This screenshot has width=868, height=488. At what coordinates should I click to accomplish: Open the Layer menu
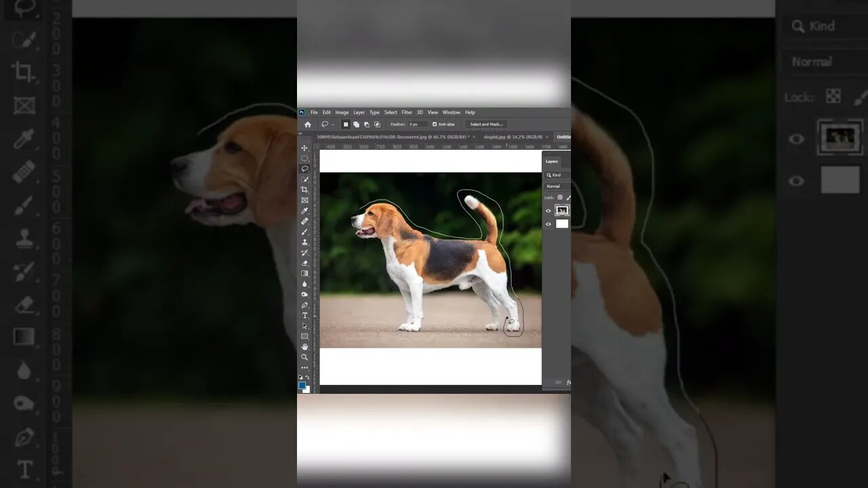[x=359, y=113]
